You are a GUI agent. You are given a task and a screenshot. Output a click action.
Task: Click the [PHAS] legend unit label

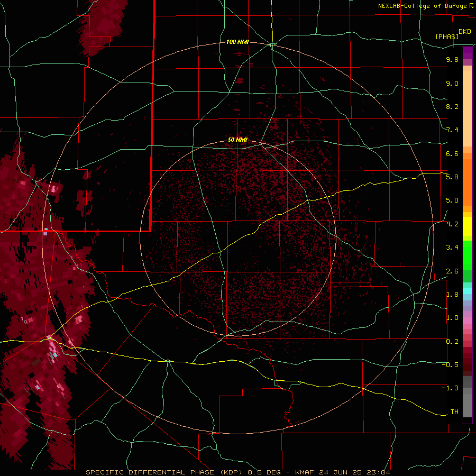(x=447, y=36)
